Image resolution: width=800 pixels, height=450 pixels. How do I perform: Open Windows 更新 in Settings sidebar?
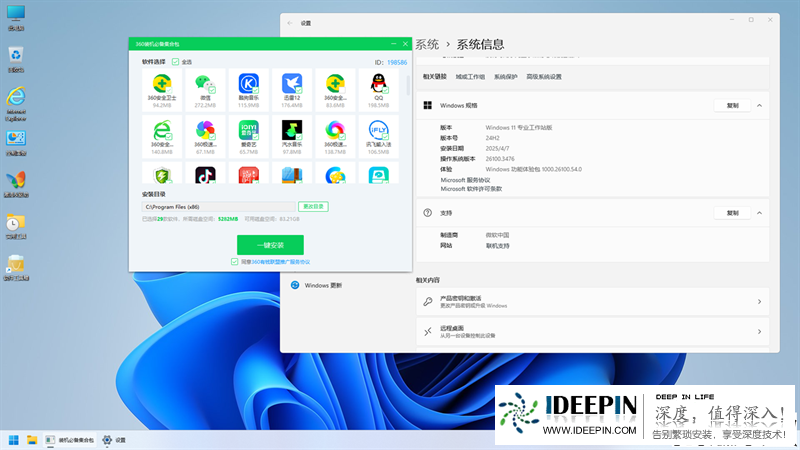click(317, 285)
